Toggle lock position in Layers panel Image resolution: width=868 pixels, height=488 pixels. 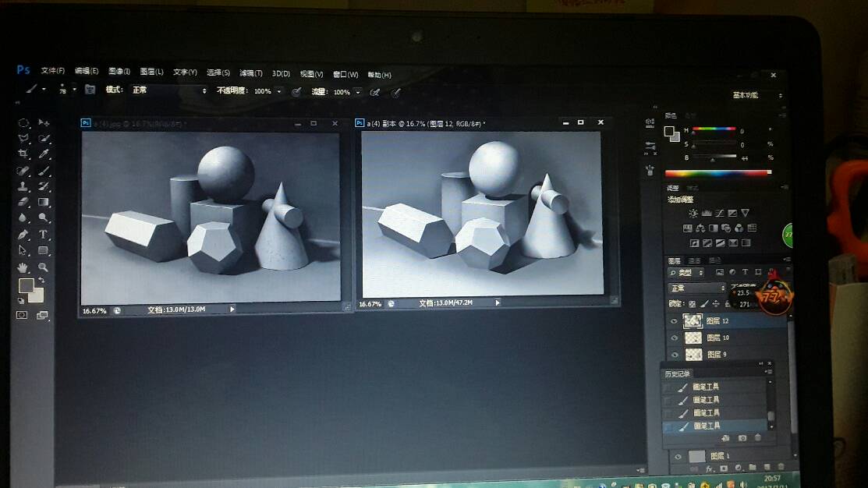point(716,304)
